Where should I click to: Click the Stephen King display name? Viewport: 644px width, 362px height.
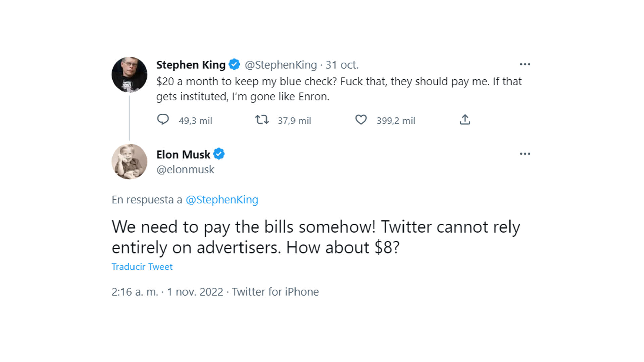(x=191, y=65)
